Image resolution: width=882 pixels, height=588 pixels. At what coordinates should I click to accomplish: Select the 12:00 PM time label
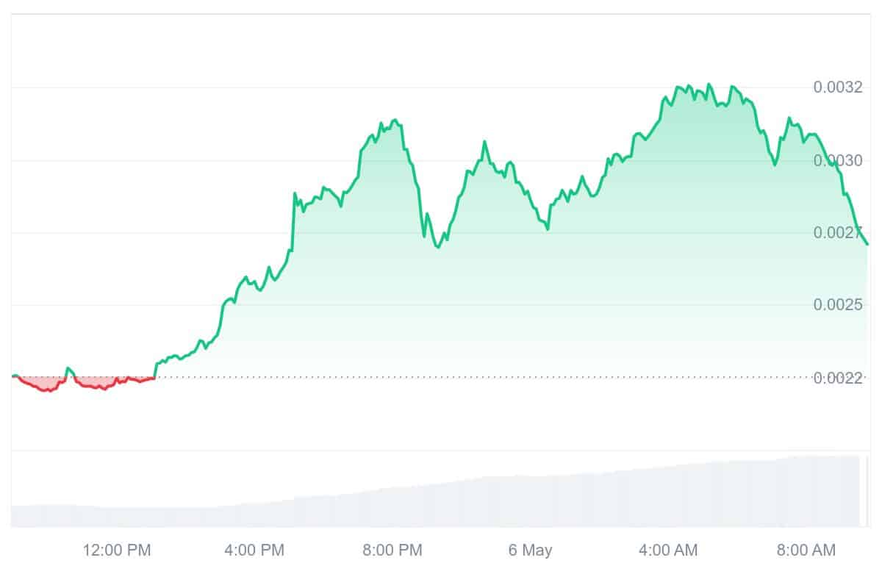tap(117, 550)
